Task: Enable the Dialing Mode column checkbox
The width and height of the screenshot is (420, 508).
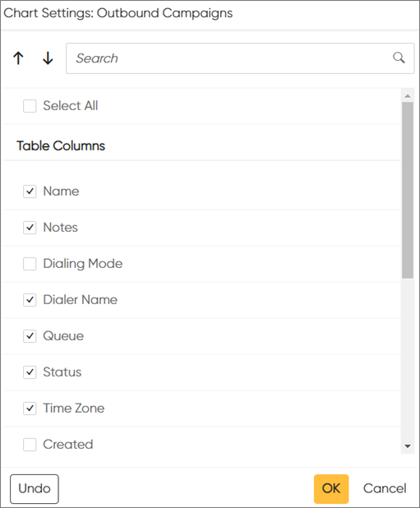Action: click(30, 264)
